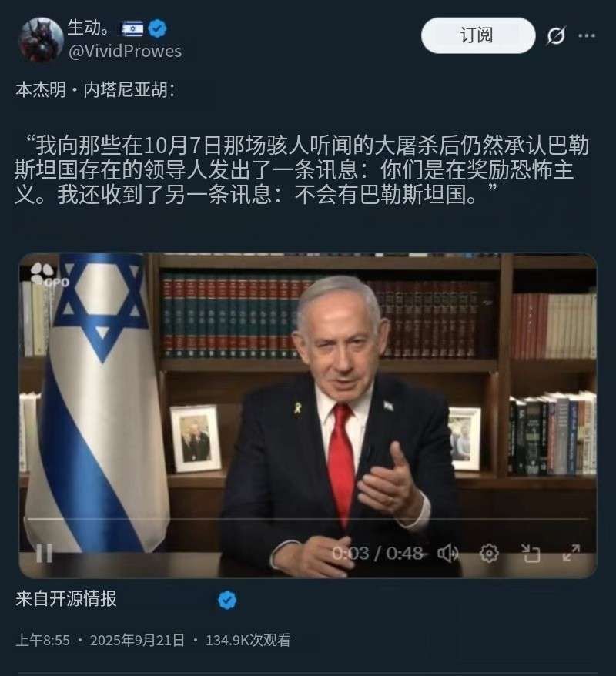616x676 pixels.
Task: Open video settings gear icon
Action: (489, 553)
